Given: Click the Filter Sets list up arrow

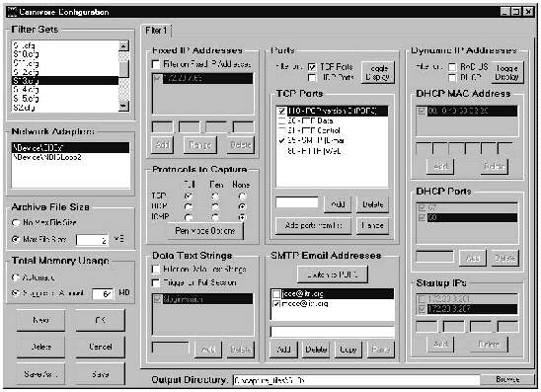Looking at the screenshot, I should (123, 45).
